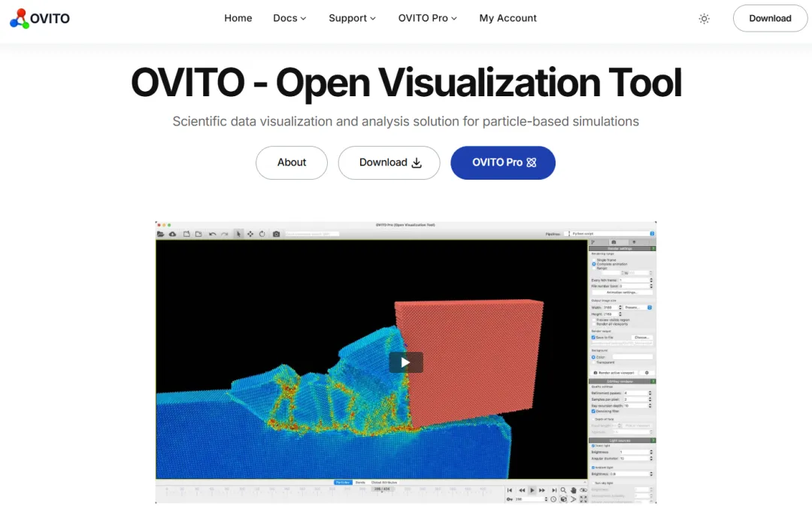Enable the Preview visible region checkbox
The image size is (812, 512).
point(594,320)
